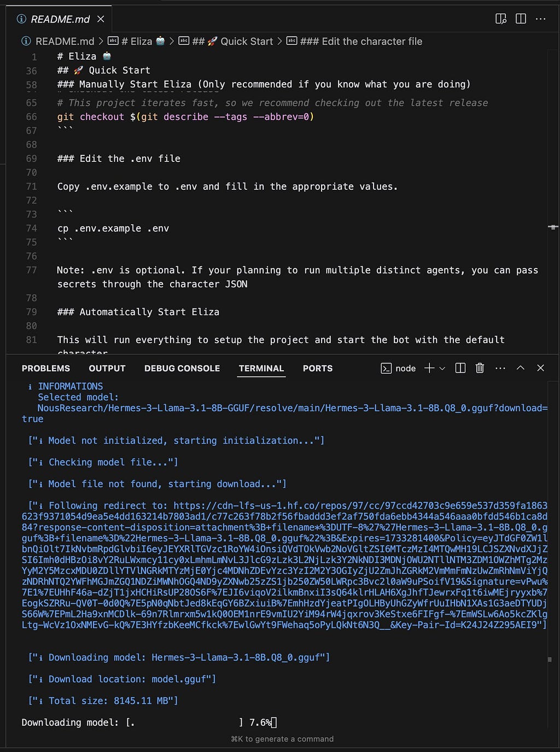Select the README.md editor tab
The width and height of the screenshot is (560, 752).
pyautogui.click(x=59, y=19)
